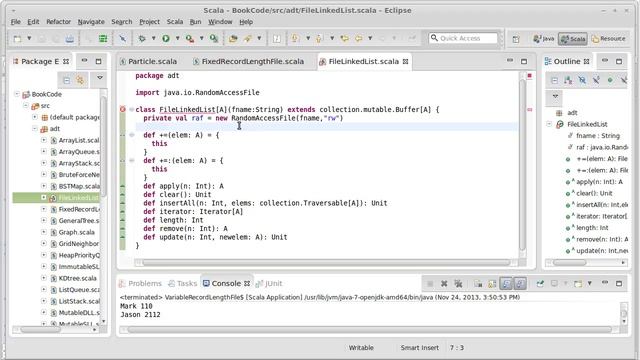Toggle Show Console on standard error
Image resolution: width=640 pixels, height=360 pixels.
pos(520,283)
